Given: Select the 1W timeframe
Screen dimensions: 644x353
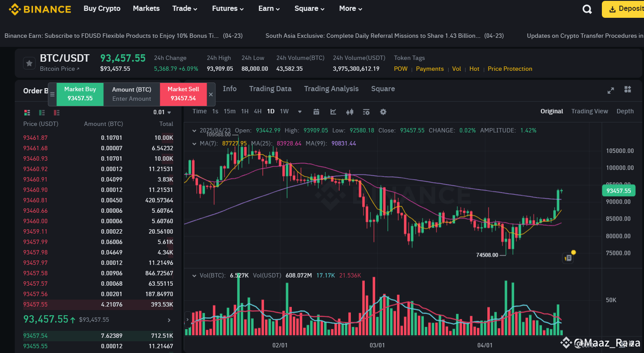Looking at the screenshot, I should [284, 111].
